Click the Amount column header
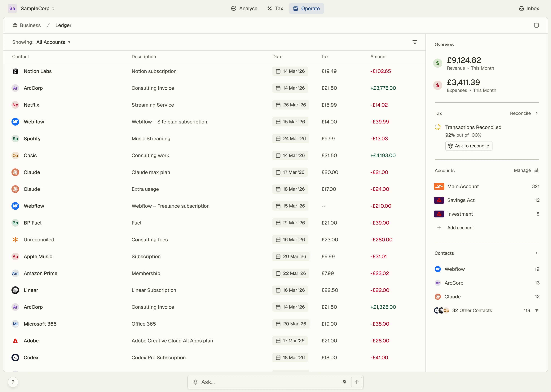The width and height of the screenshot is (551, 392). click(378, 57)
